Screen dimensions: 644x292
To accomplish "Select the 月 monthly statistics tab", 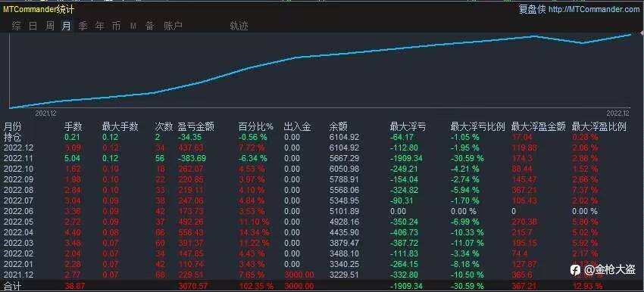I will (x=66, y=26).
